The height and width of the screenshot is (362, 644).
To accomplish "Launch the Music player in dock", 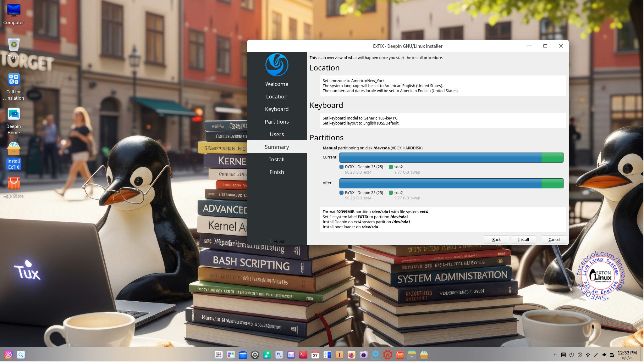I will (x=267, y=355).
